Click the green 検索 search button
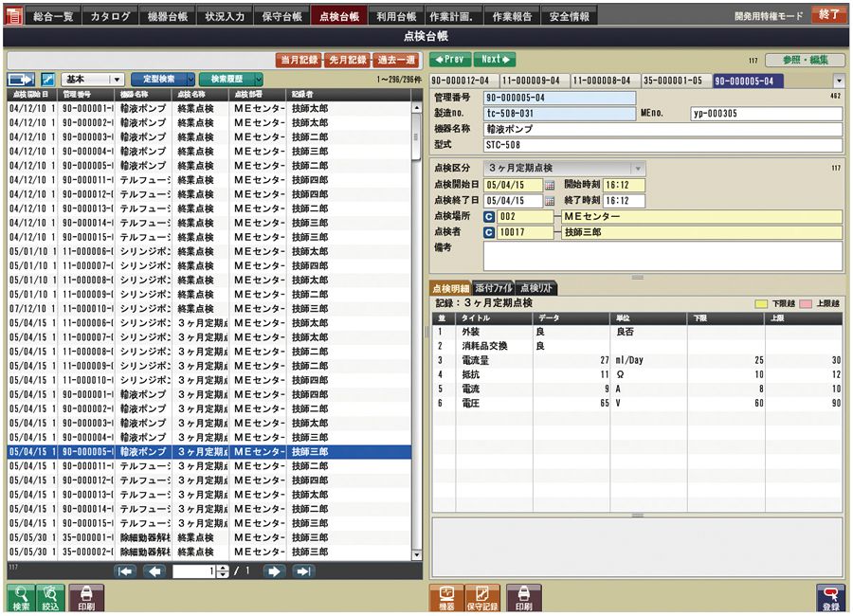Viewport: 853px width, 616px height. click(21, 599)
